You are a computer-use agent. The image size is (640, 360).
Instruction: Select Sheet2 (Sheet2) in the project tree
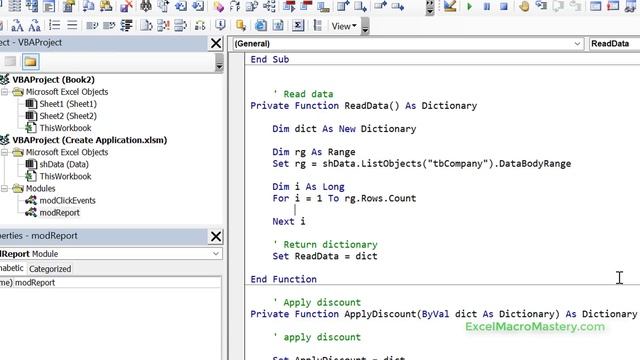click(x=68, y=116)
